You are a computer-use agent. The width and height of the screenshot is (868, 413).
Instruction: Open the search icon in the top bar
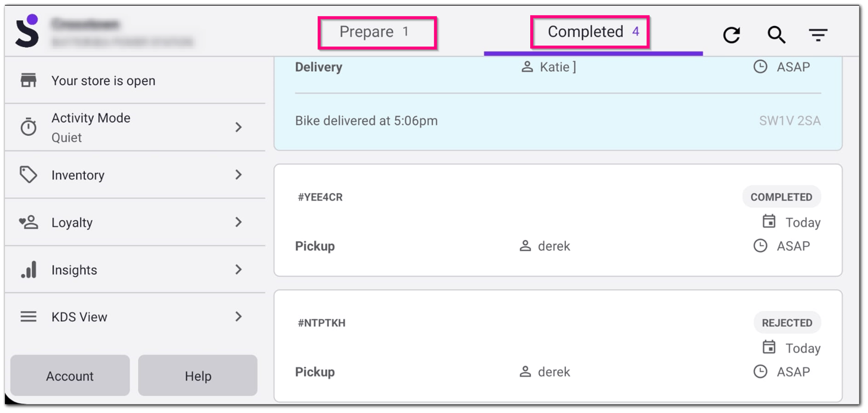click(x=776, y=34)
